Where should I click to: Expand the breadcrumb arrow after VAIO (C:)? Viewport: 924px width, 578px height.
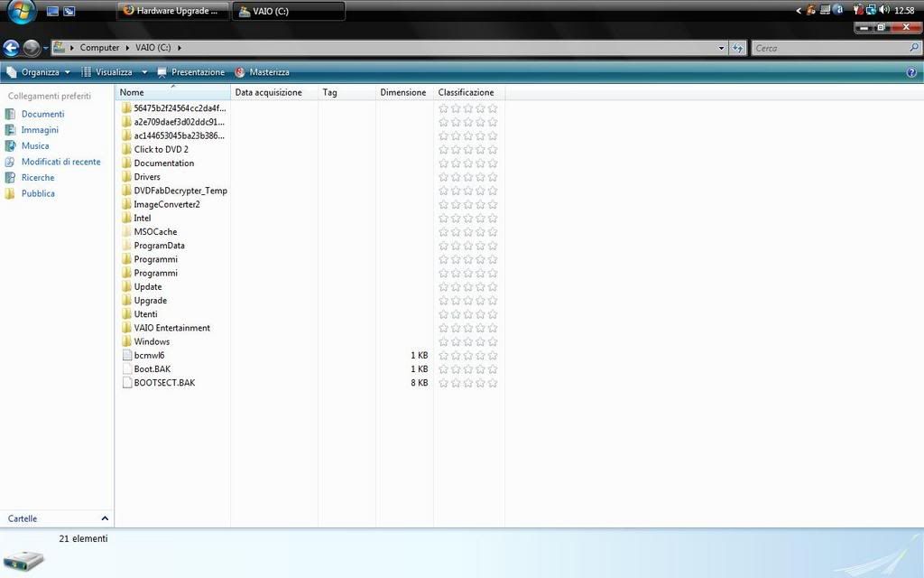[180, 47]
